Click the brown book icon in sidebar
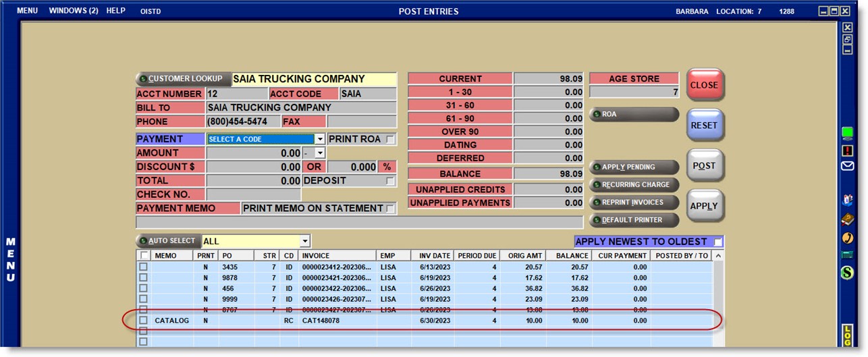The width and height of the screenshot is (868, 357). coord(848,219)
